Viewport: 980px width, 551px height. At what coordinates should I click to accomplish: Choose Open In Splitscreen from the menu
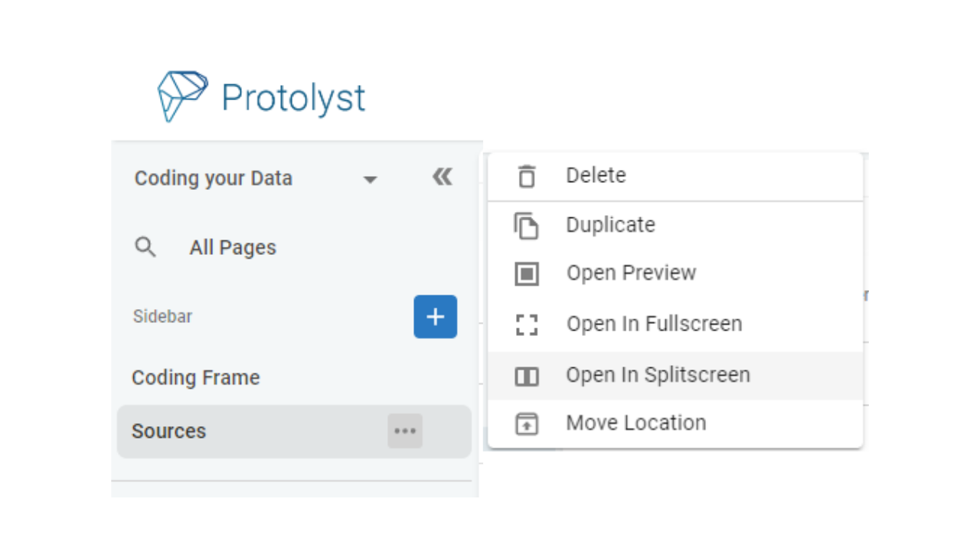(x=658, y=375)
